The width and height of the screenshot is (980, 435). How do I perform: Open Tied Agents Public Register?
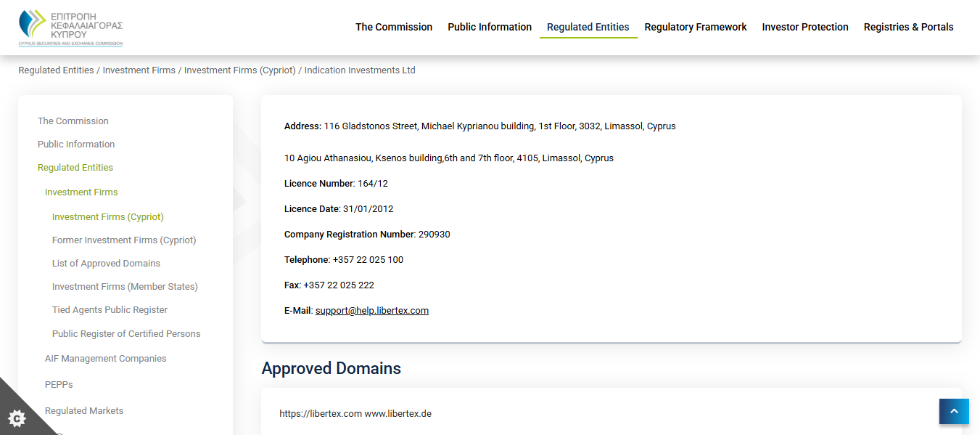point(110,310)
